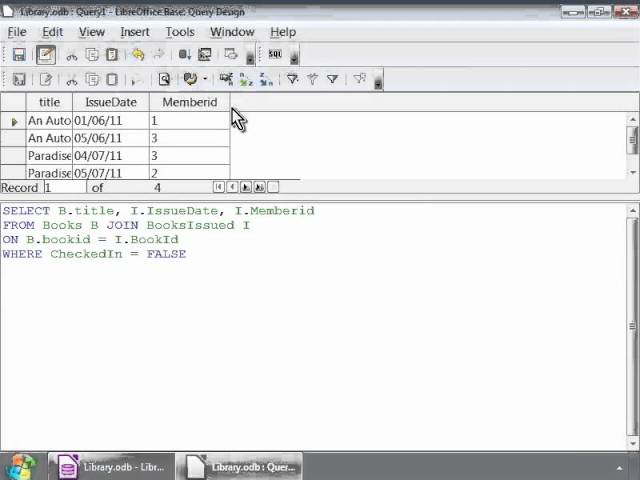Click cell with date 05/07/11
The width and height of the screenshot is (640, 480).
[111, 173]
